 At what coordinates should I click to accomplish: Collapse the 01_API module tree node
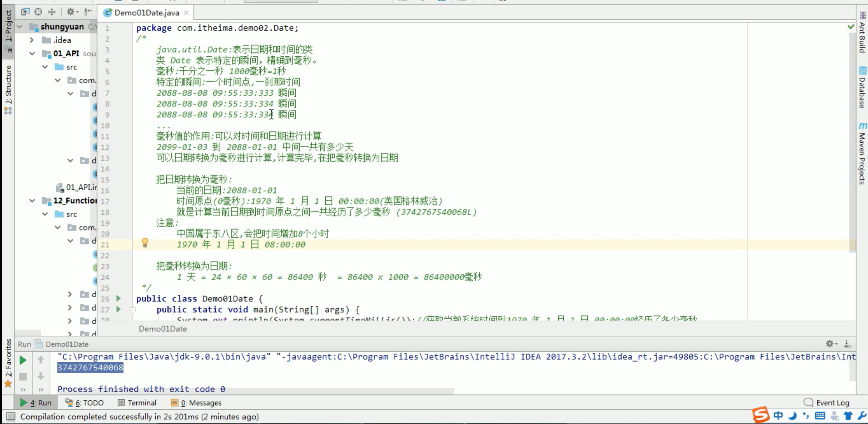32,53
